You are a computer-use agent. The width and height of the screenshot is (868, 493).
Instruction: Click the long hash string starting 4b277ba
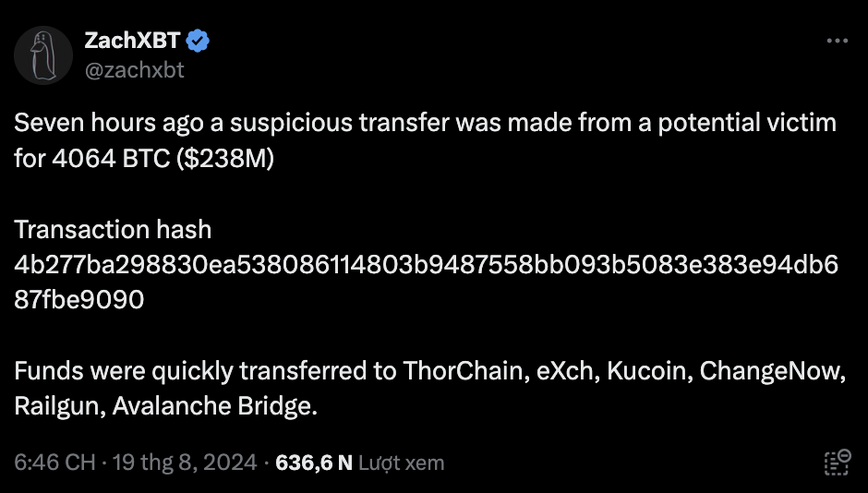(427, 264)
